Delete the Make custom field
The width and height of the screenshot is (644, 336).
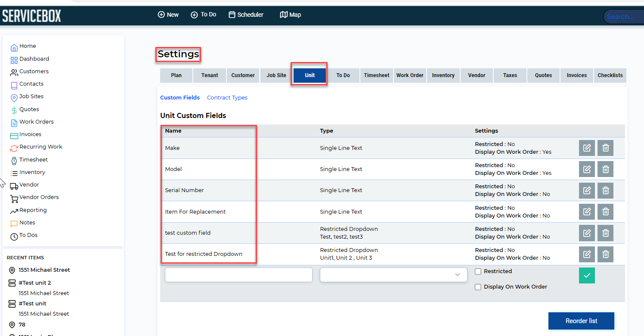pos(605,148)
